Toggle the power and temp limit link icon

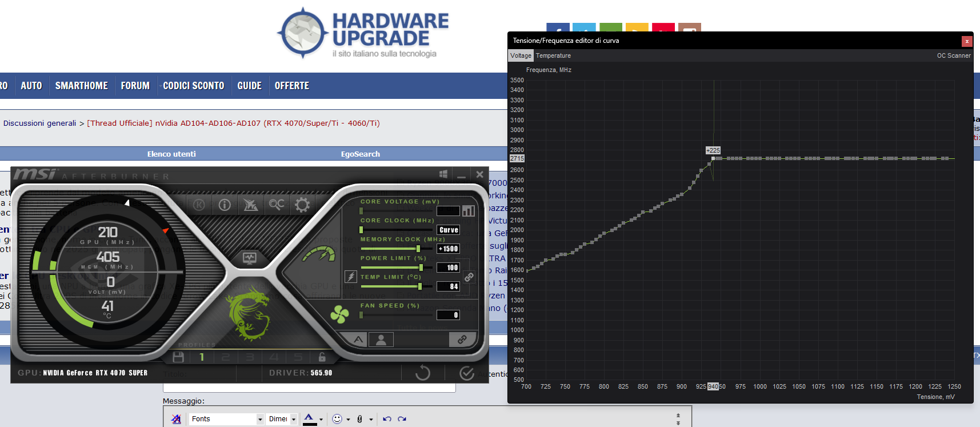[x=469, y=277]
